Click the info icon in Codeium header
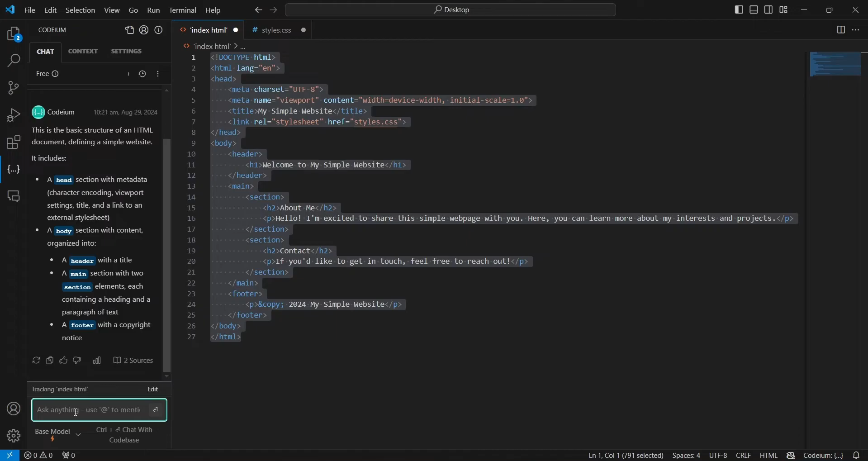Image resolution: width=868 pixels, height=461 pixels. (x=159, y=30)
